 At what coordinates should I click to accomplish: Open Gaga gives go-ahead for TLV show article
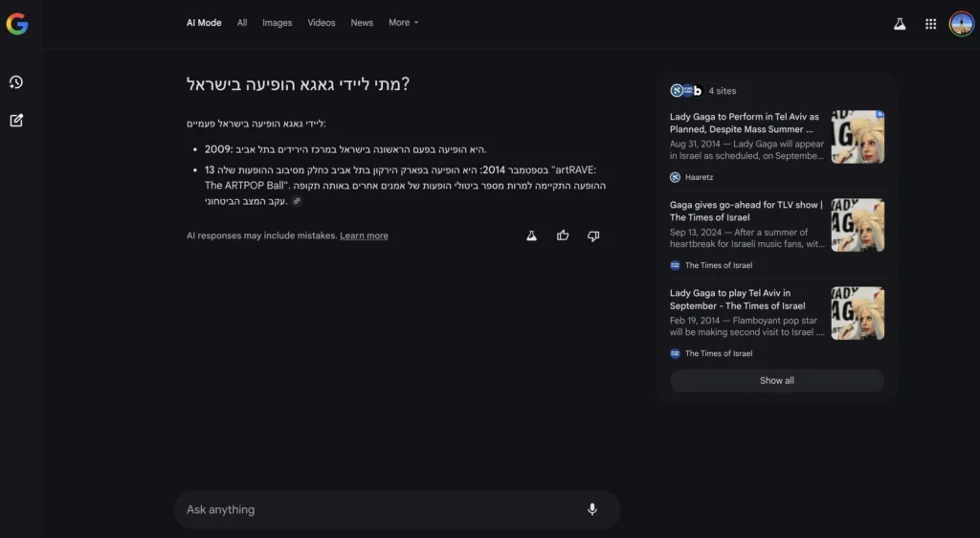coord(746,212)
